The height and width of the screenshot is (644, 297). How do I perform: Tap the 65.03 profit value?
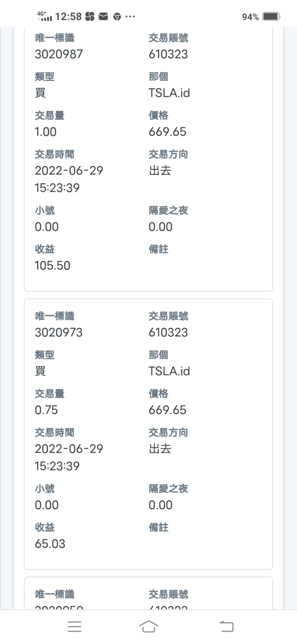(50, 544)
